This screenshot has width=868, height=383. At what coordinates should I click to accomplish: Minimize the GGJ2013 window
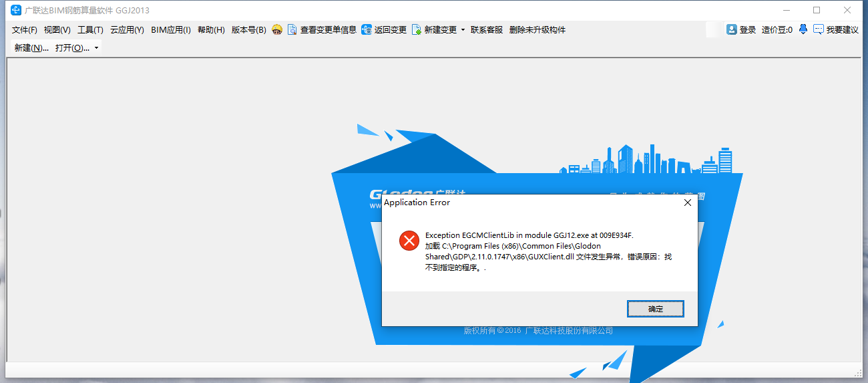coord(786,10)
